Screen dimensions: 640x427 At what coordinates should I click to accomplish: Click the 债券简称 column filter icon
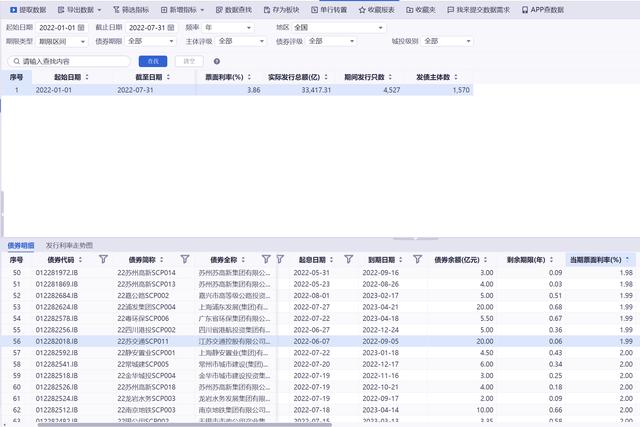[184, 259]
